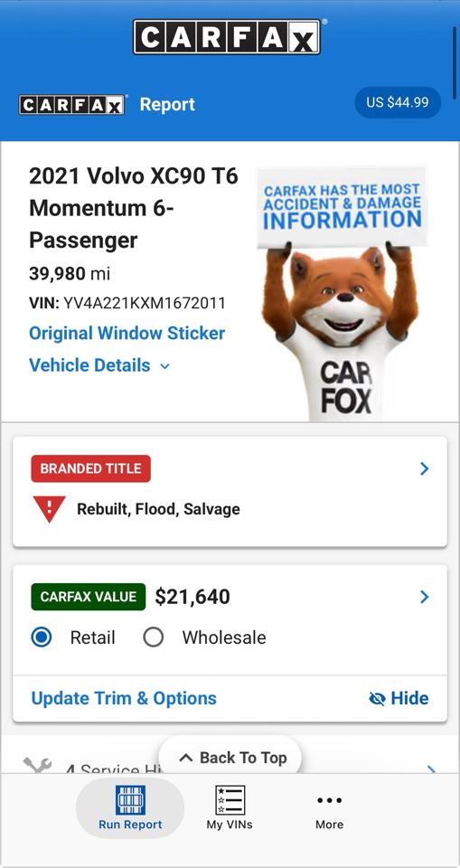Tap the Run Report barcode icon
The image size is (460, 868).
pos(130,800)
